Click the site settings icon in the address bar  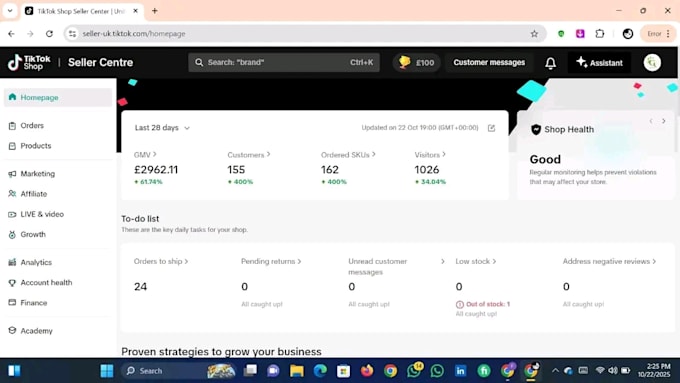point(73,34)
